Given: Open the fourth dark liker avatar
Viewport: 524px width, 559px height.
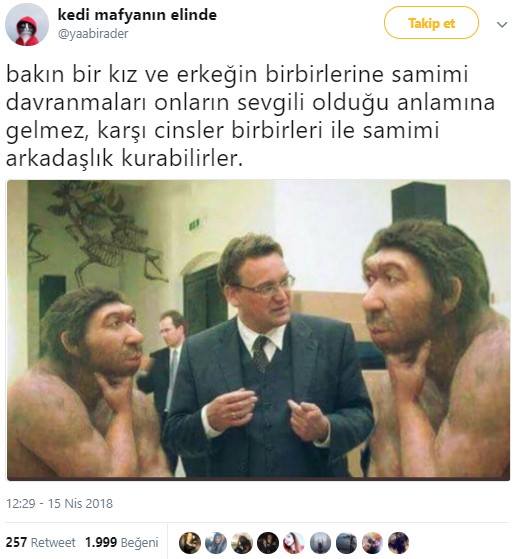Looking at the screenshot, I should [268, 543].
